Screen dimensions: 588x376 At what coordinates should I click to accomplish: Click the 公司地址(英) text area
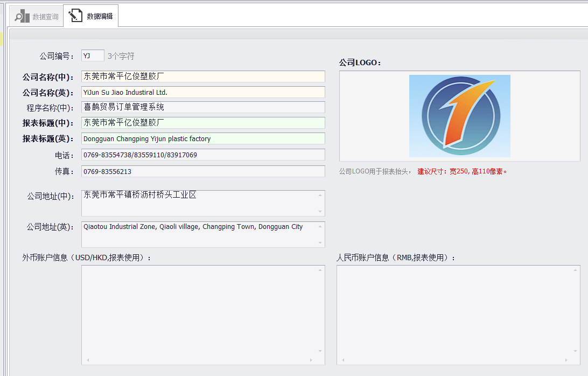click(x=203, y=234)
